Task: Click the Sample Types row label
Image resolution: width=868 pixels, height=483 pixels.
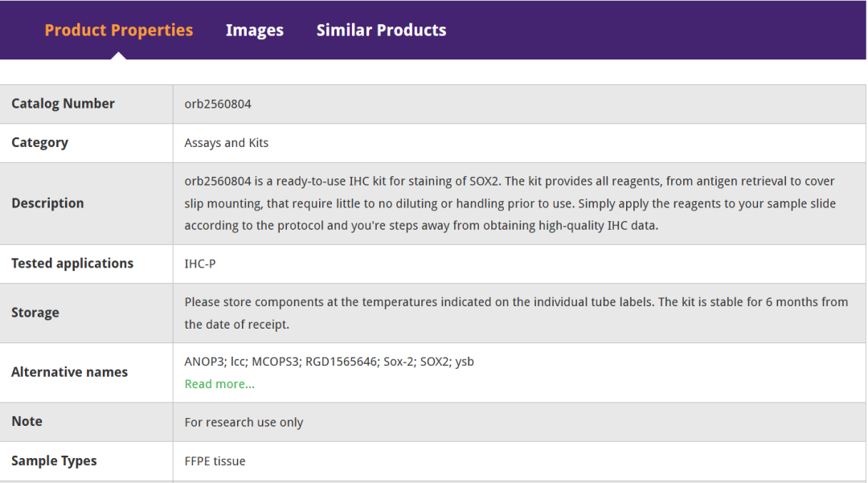Action: [x=54, y=460]
